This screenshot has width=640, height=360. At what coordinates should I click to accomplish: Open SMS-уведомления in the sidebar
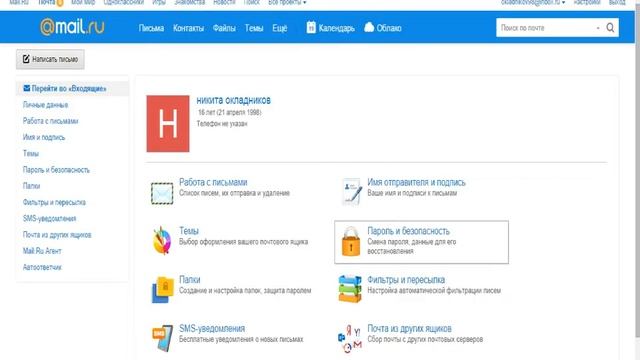pyautogui.click(x=49, y=218)
